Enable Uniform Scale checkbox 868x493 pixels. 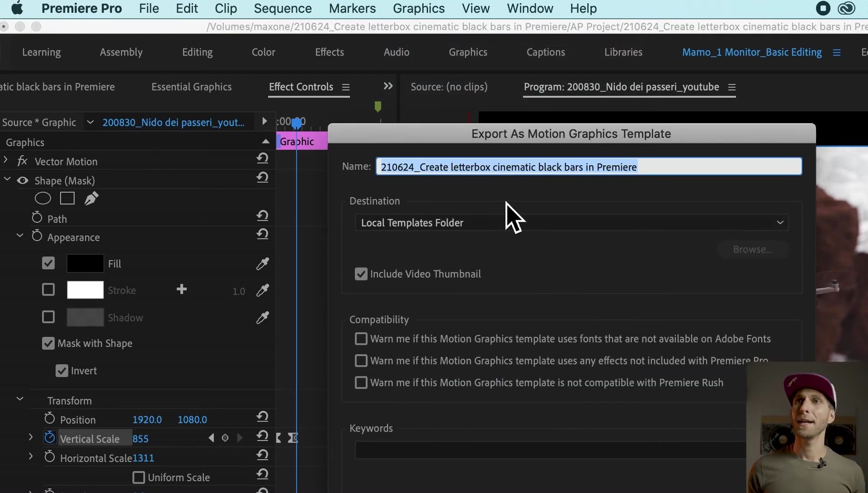pos(139,478)
